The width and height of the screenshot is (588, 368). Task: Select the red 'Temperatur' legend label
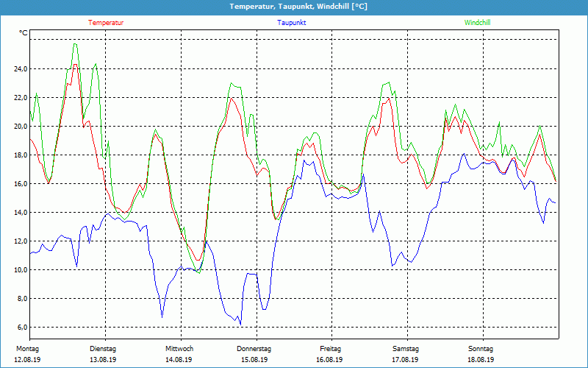(x=106, y=23)
